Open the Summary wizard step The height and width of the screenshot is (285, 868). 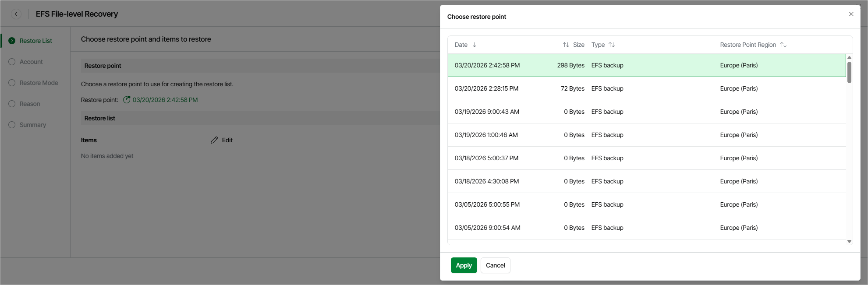point(32,125)
